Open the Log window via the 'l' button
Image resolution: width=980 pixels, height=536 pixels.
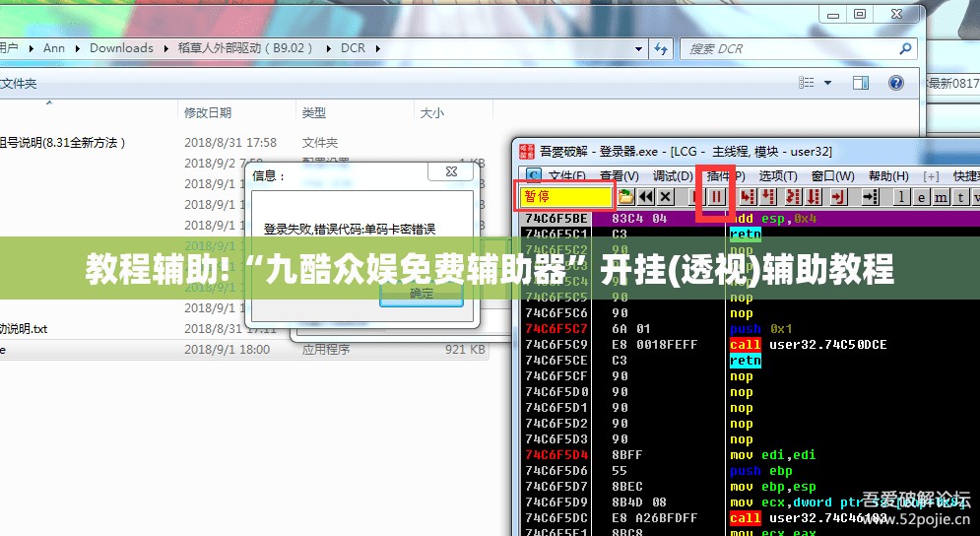coord(901,197)
